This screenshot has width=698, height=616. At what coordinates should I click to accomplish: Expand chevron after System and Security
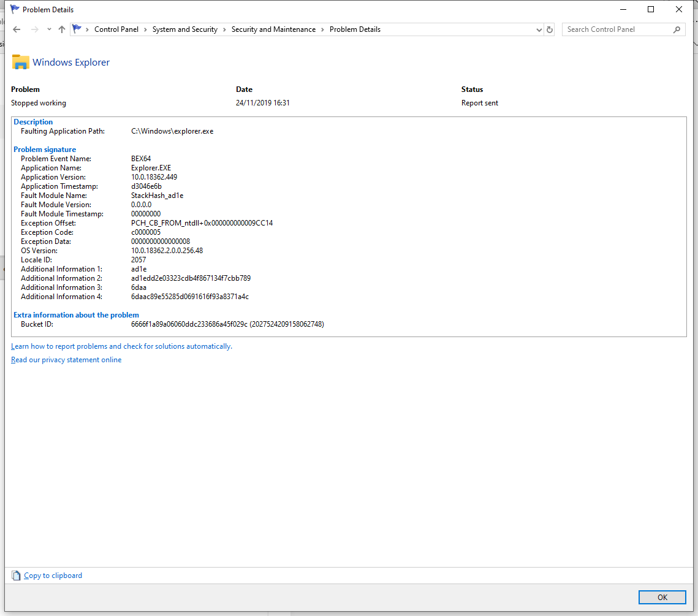click(224, 29)
